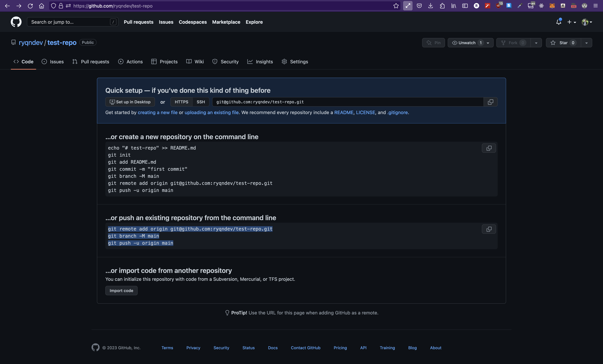Click the GitHub Octocat logo in header
The image size is (603, 364).
pyautogui.click(x=16, y=22)
